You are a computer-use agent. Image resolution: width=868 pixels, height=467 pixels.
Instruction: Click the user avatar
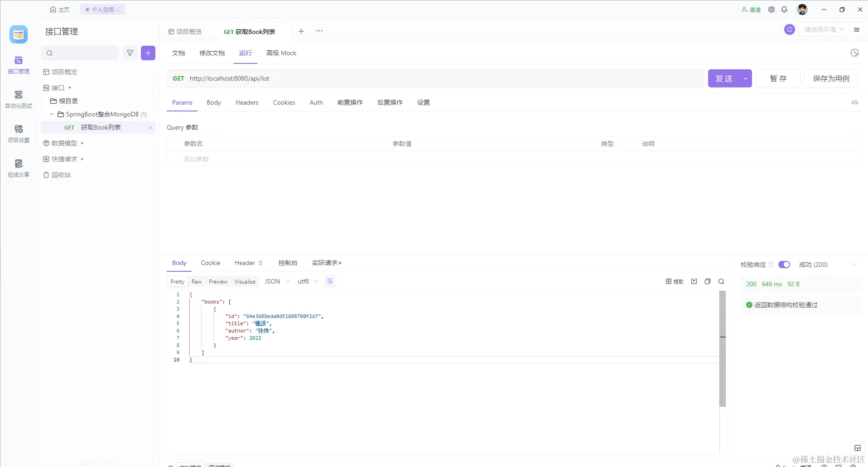pyautogui.click(x=802, y=10)
